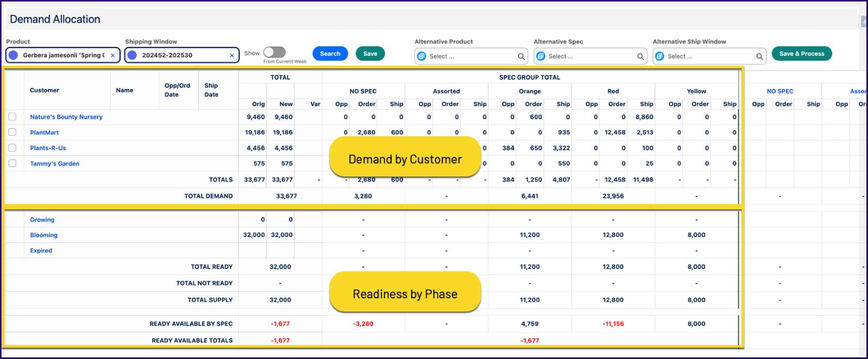Click the green Save button
The image size is (868, 359).
370,54
